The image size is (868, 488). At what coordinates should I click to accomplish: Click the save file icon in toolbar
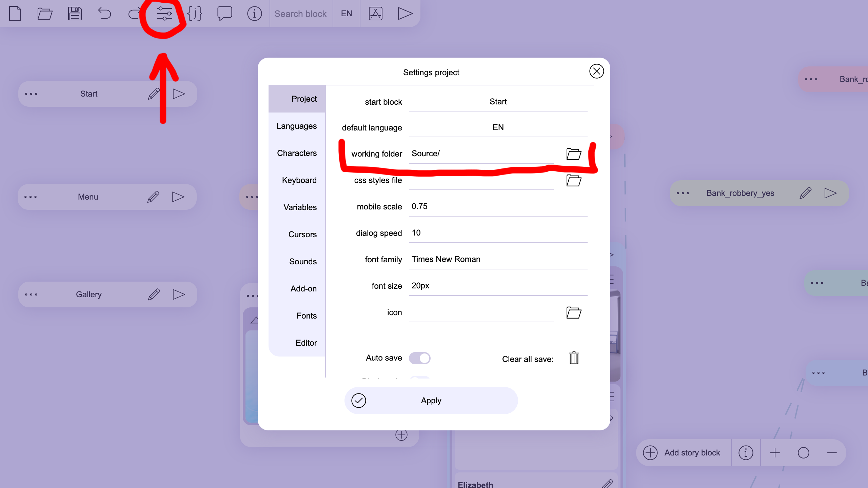[75, 13]
